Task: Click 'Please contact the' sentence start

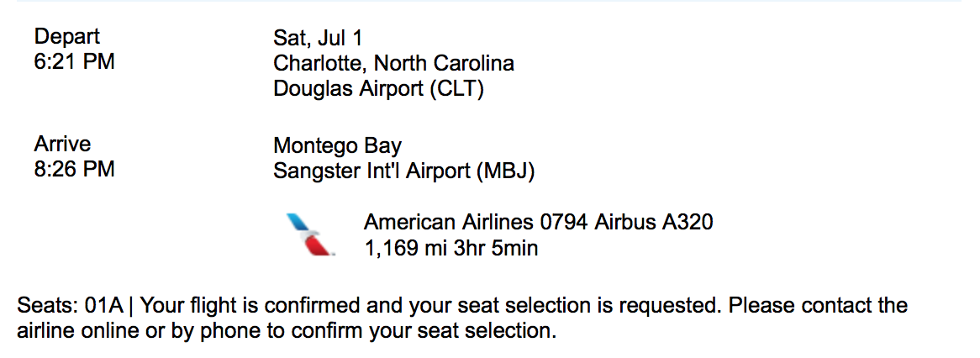Action: 818,306
